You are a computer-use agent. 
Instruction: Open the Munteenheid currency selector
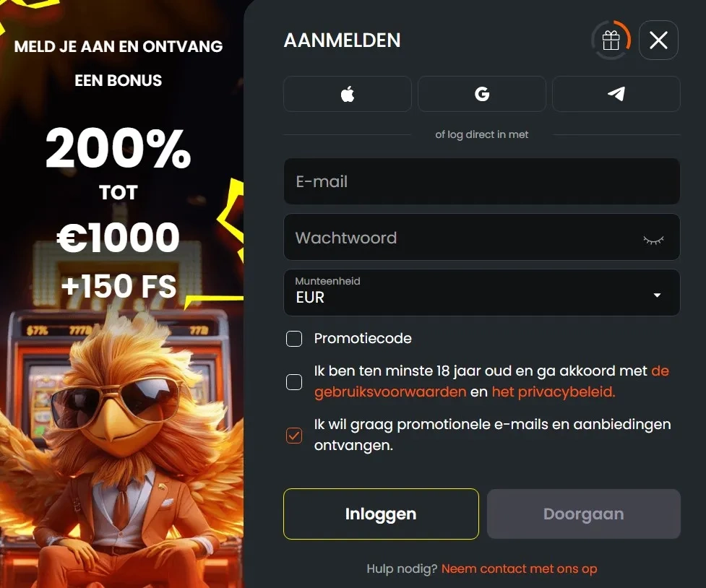pyautogui.click(x=482, y=293)
